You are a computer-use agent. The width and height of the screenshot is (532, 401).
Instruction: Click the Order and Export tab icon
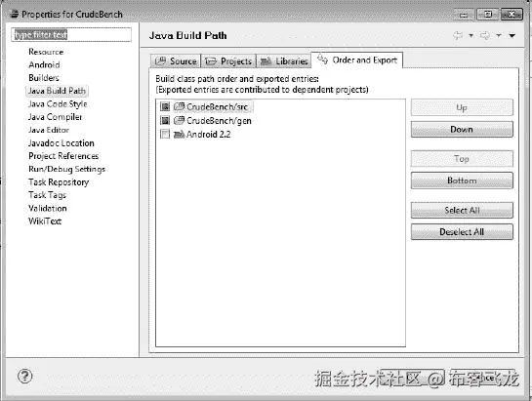click(x=322, y=60)
